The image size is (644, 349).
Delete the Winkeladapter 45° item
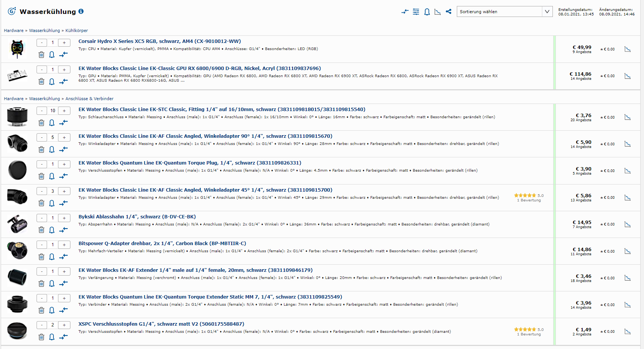coord(41,203)
